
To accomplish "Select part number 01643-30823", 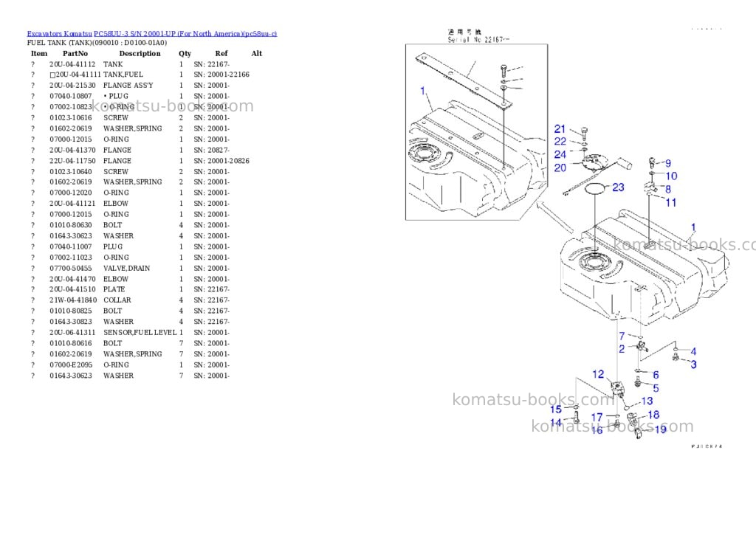I will (70, 322).
